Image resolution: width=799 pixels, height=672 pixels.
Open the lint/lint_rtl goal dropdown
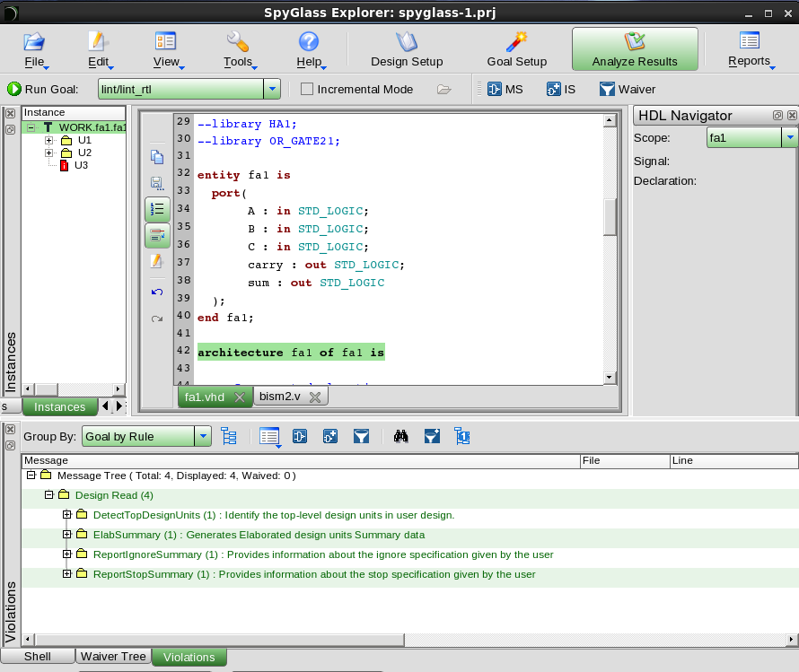pos(272,89)
